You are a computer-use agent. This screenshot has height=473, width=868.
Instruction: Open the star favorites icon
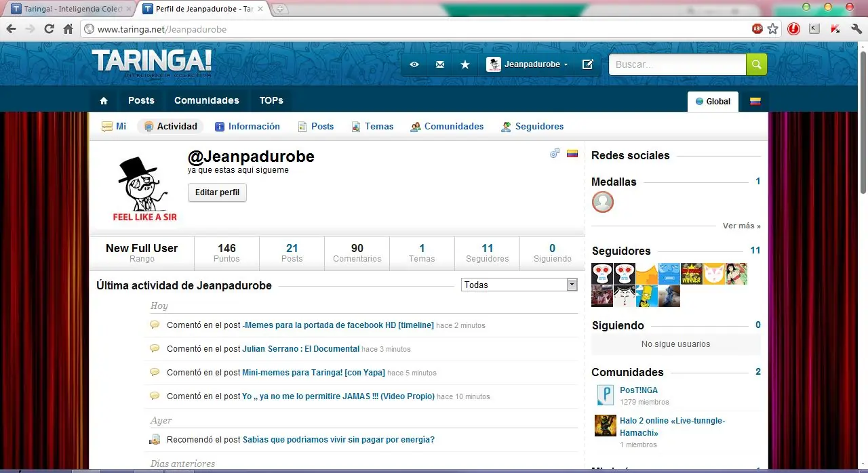tap(465, 64)
